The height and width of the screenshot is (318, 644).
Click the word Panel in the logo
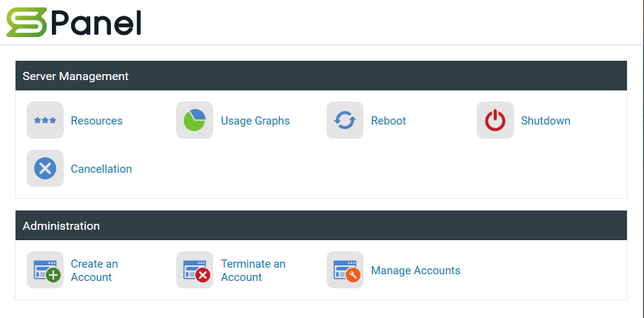click(x=96, y=23)
